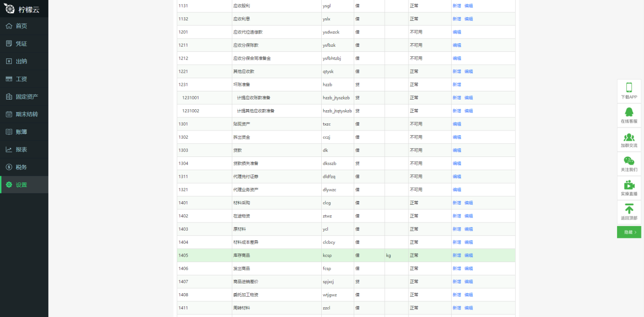Click the 下载APP phone icon

(x=629, y=87)
